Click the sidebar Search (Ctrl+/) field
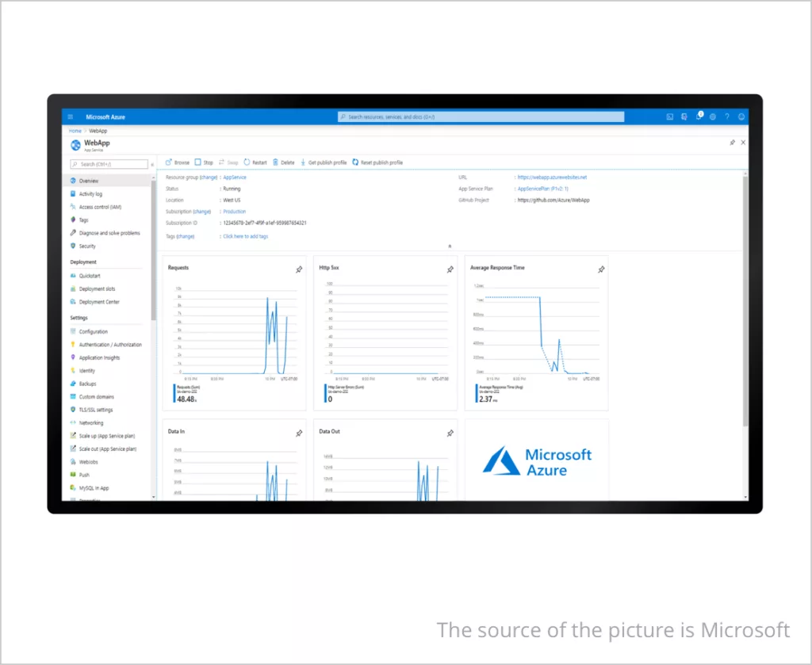812x665 pixels. tap(109, 164)
